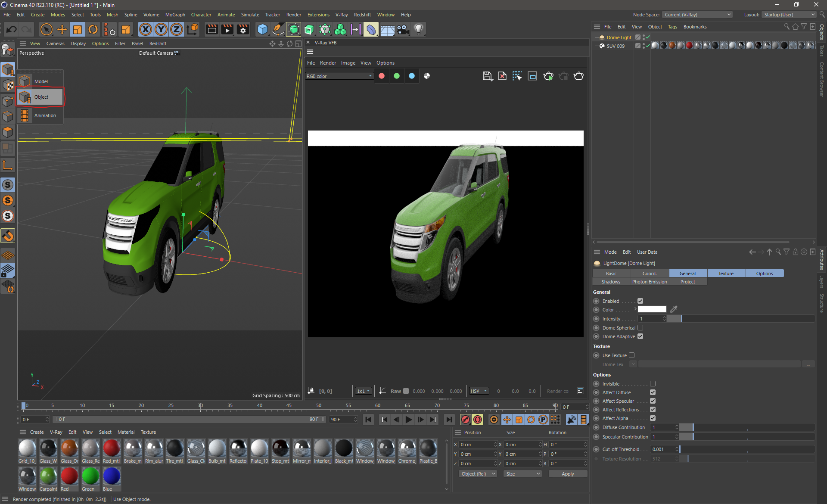Switch to the Shadows tab
827x504 pixels.
tap(611, 282)
